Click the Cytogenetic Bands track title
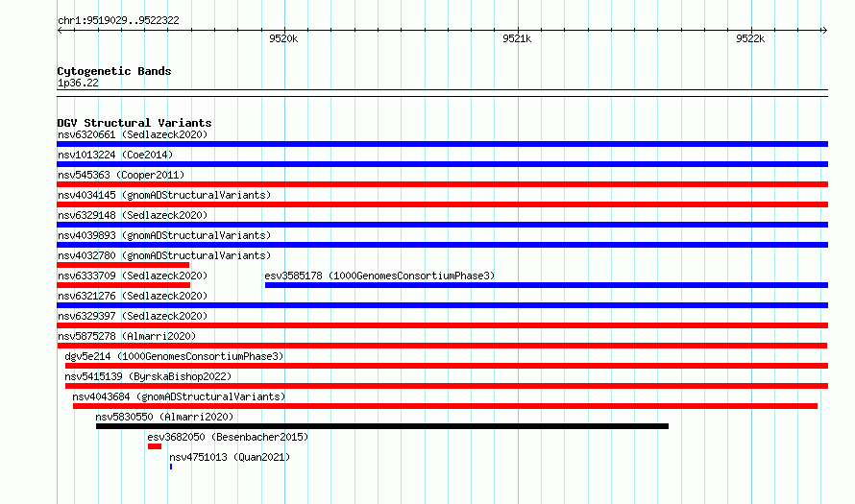This screenshot has width=855, height=504. [114, 71]
